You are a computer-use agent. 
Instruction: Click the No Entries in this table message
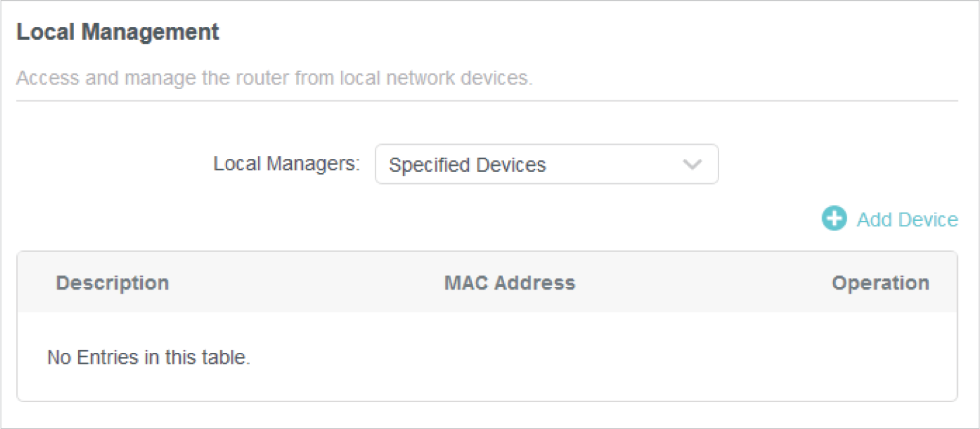(x=148, y=358)
